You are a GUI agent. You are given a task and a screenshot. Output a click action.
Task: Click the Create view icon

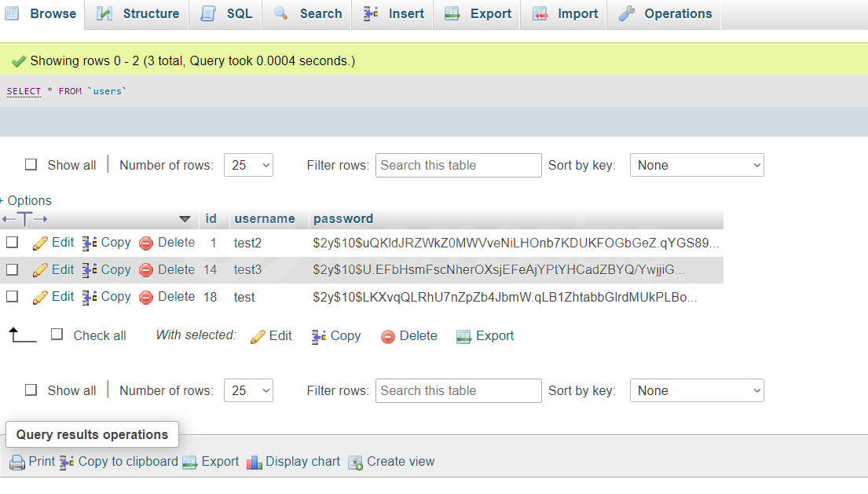(x=356, y=463)
